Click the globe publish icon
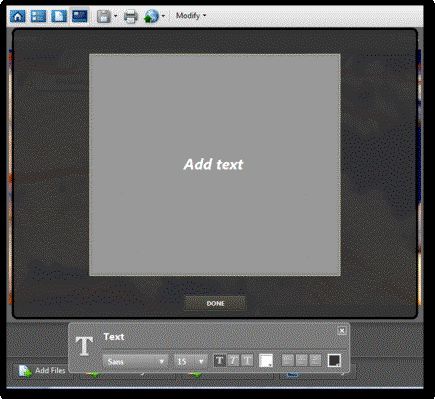This screenshot has width=435, height=399. 151,16
